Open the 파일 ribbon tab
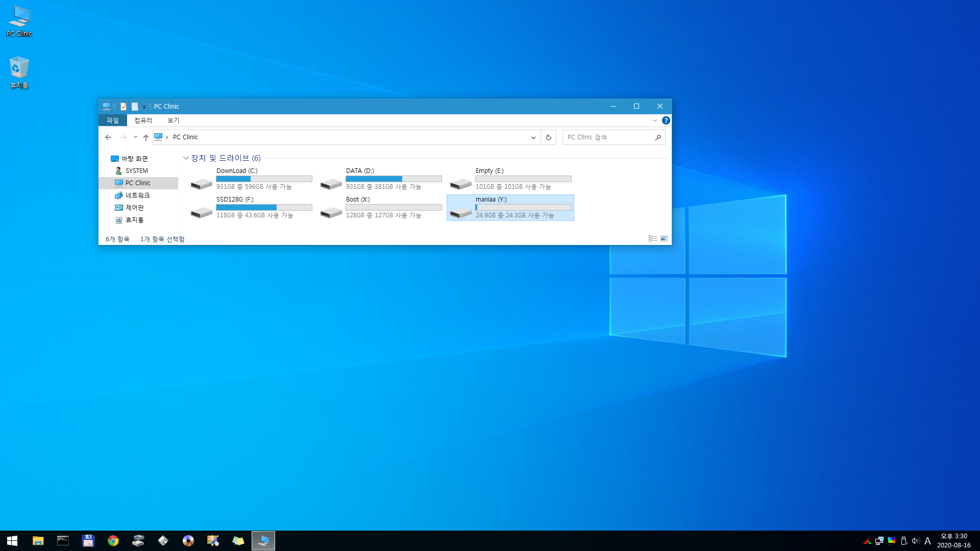 click(113, 120)
